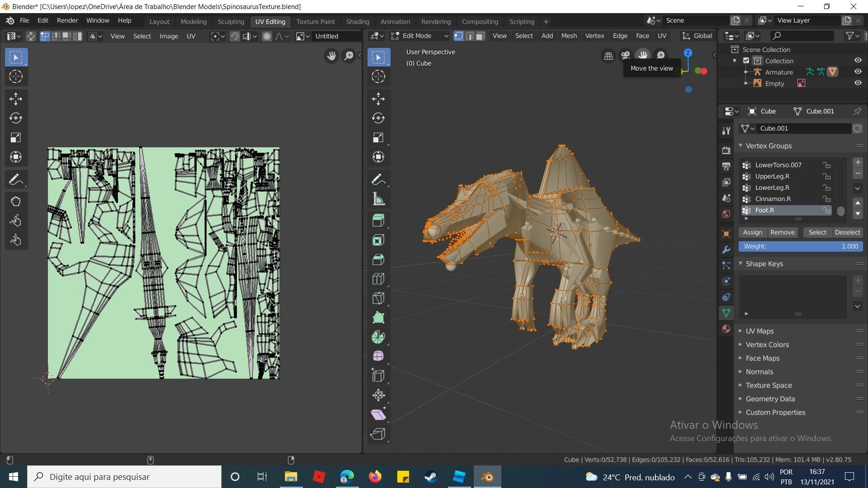Click the Assign vertex group button
The width and height of the screenshot is (868, 488).
click(x=753, y=232)
